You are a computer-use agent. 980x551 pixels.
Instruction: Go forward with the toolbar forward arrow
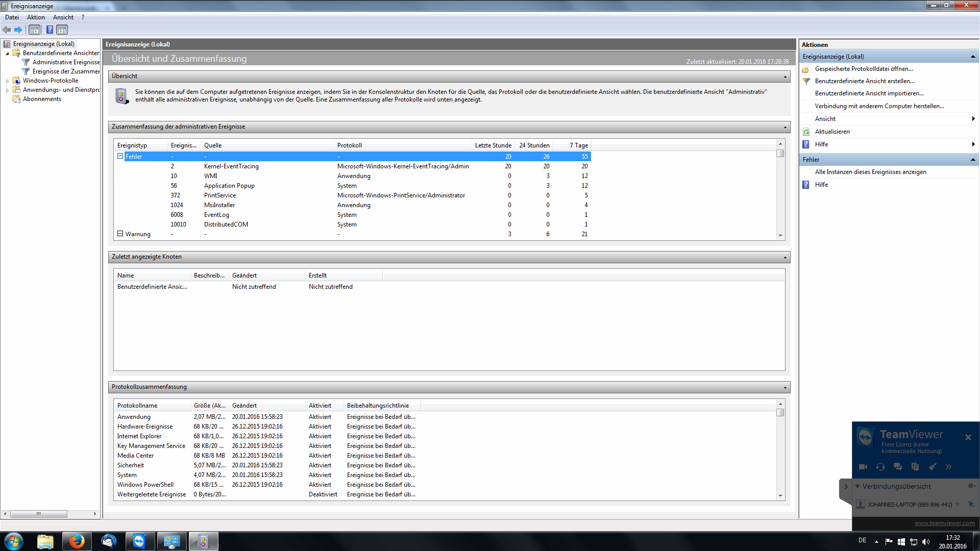[18, 30]
